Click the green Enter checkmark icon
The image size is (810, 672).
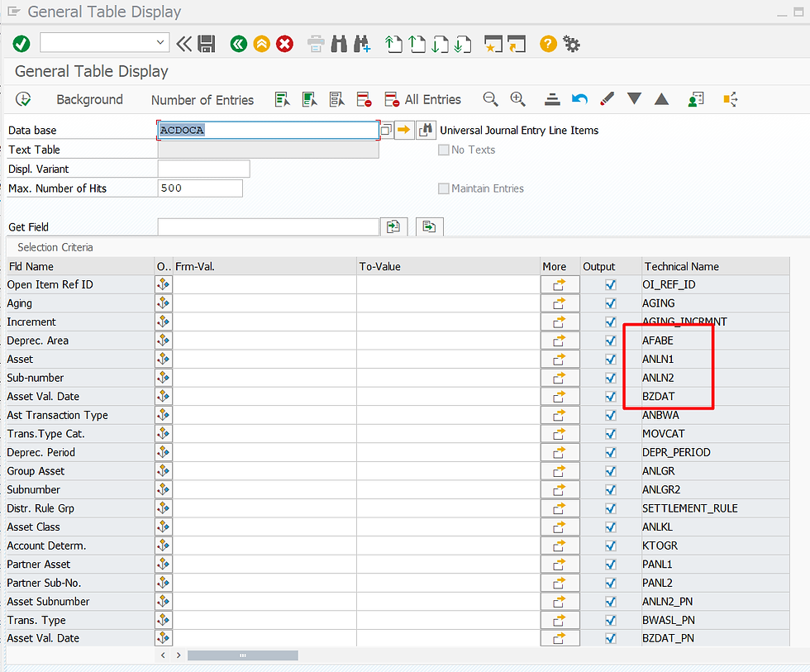point(21,44)
